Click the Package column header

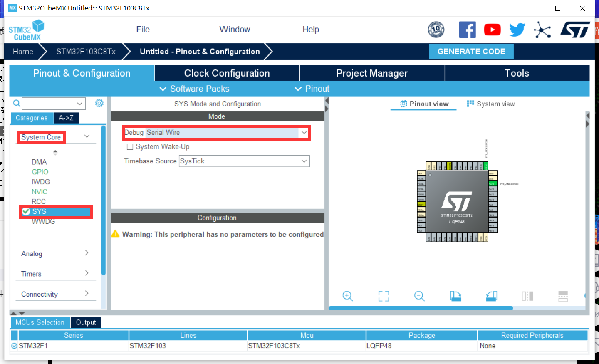tap(422, 335)
